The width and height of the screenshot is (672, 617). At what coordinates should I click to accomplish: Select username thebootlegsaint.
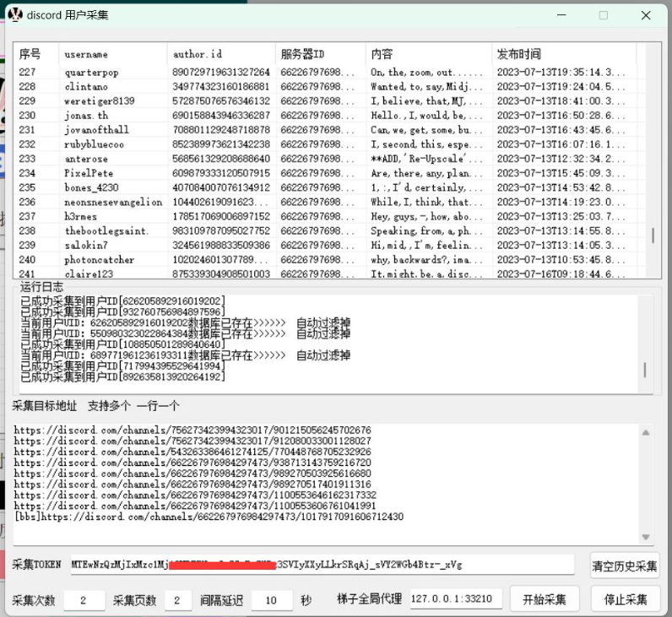coord(106,231)
